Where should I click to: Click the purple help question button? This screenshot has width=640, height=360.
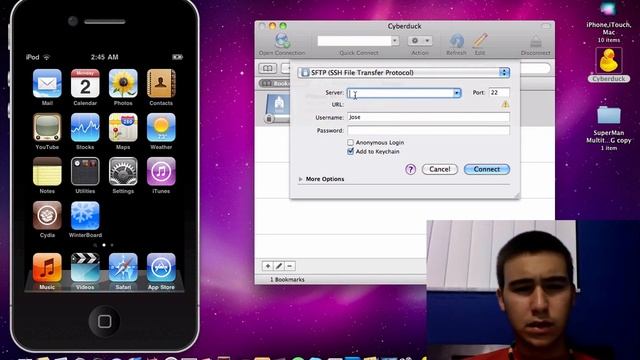coord(411,169)
